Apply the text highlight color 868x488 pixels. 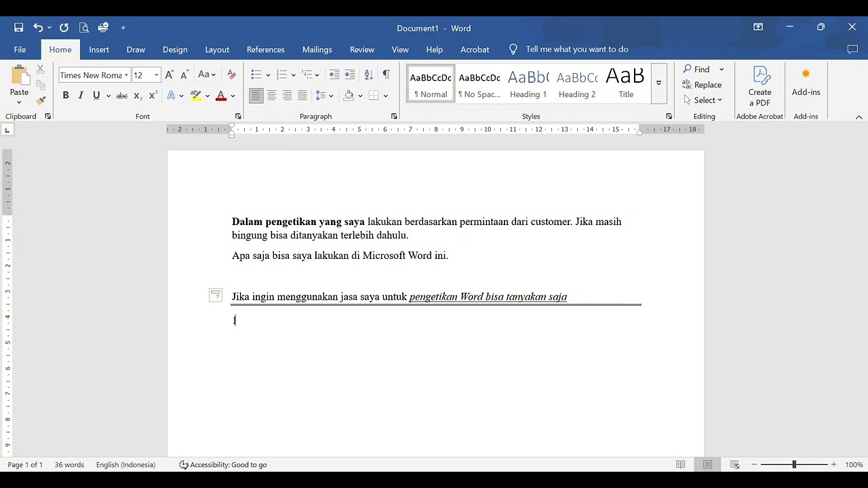[x=196, y=96]
